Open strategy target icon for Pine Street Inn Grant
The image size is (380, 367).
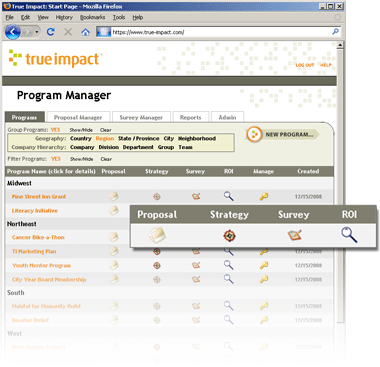[x=157, y=197]
